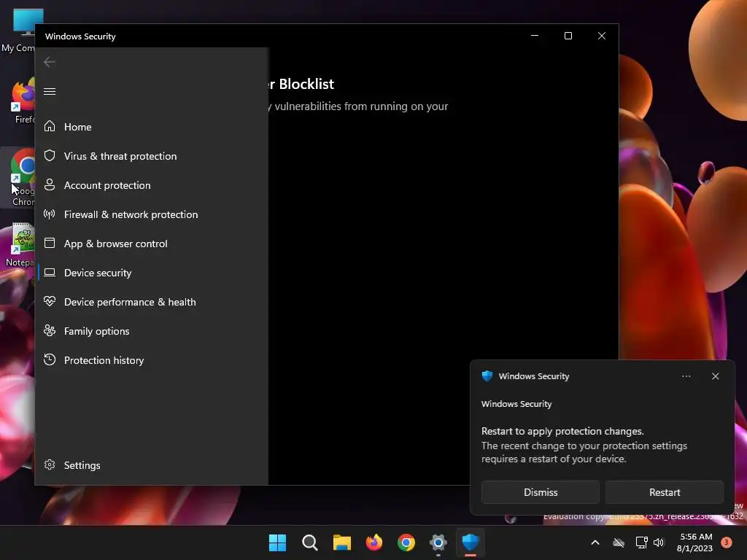This screenshot has width=747, height=560.
Task: Click the shield icon in notification header
Action: tap(487, 376)
